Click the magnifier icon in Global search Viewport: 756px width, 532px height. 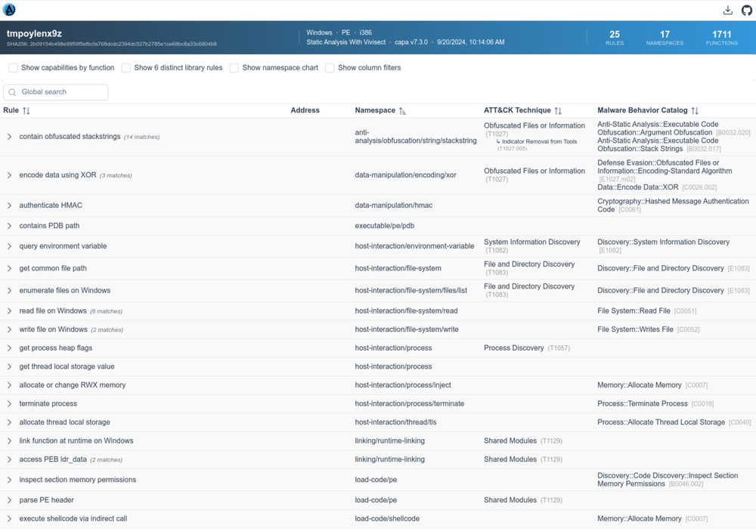pos(12,92)
